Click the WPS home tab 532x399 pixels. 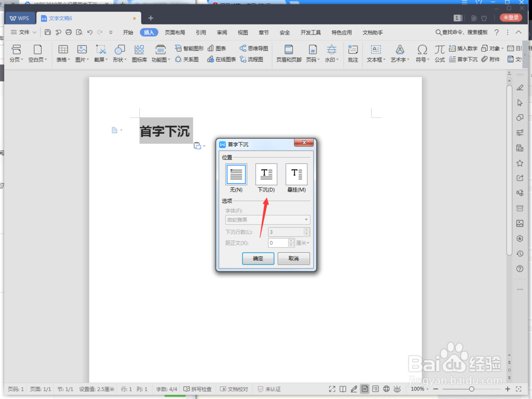point(20,18)
